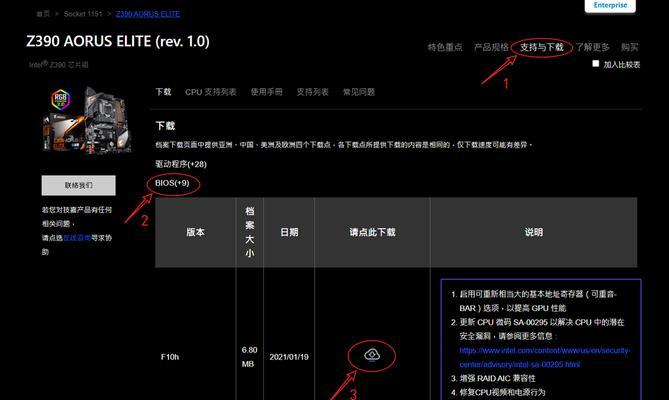This screenshot has width=669, height=400.
Task: Open the 了解更多 navigation tab
Action: point(592,47)
